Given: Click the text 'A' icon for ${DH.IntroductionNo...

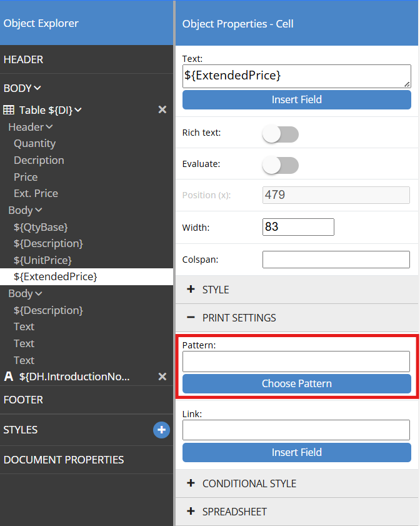Looking at the screenshot, I should 9,377.
